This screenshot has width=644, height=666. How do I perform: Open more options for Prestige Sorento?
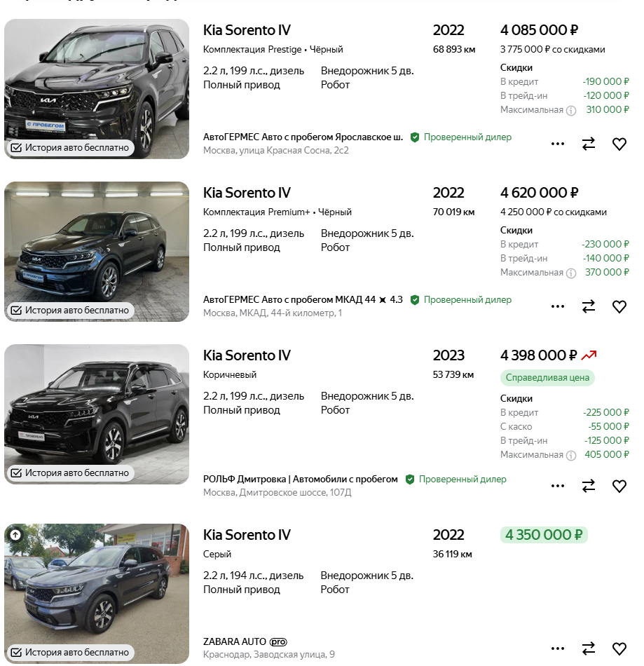(x=558, y=144)
